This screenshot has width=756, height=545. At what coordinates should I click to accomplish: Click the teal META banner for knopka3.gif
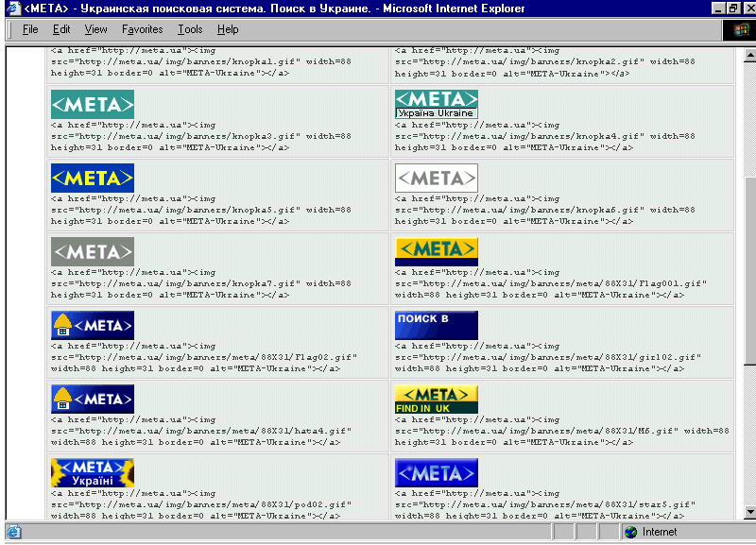coord(93,104)
